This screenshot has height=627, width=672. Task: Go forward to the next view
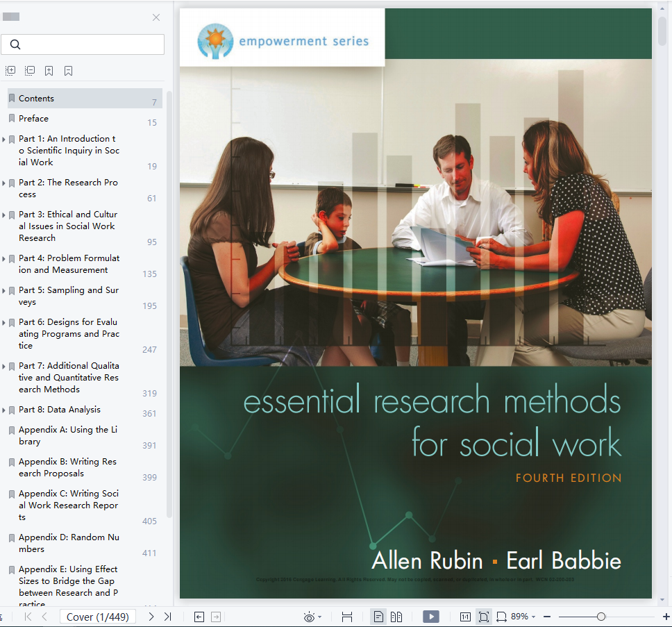tap(216, 617)
